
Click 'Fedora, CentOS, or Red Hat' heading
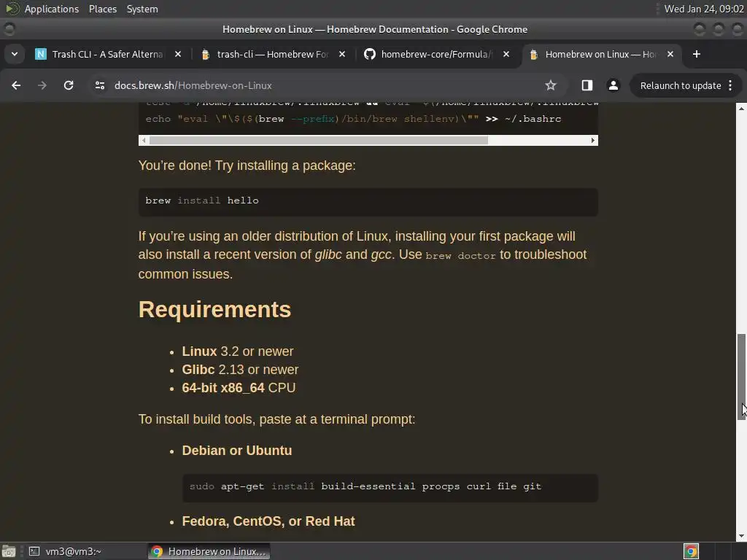268,521
